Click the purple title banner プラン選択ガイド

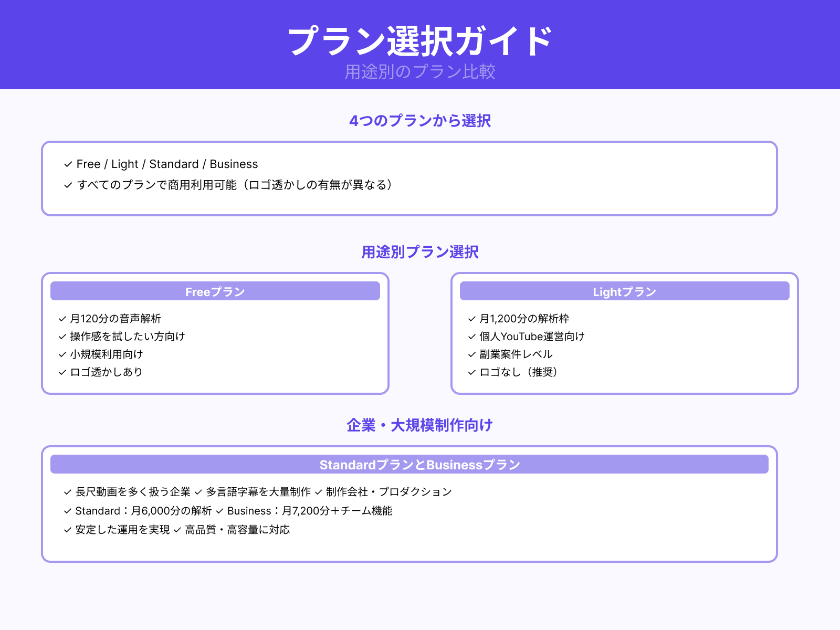tap(420, 39)
